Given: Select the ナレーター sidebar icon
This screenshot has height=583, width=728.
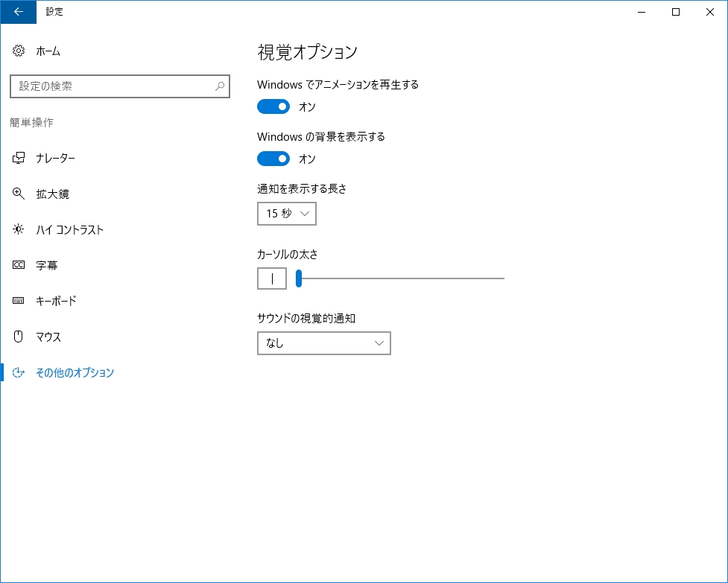Looking at the screenshot, I should tap(18, 158).
